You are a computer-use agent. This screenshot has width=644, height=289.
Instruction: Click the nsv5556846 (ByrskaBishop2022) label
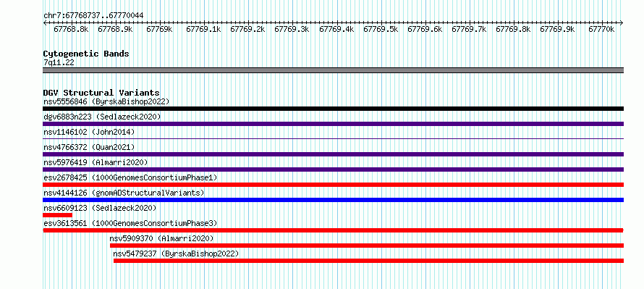pyautogui.click(x=106, y=101)
